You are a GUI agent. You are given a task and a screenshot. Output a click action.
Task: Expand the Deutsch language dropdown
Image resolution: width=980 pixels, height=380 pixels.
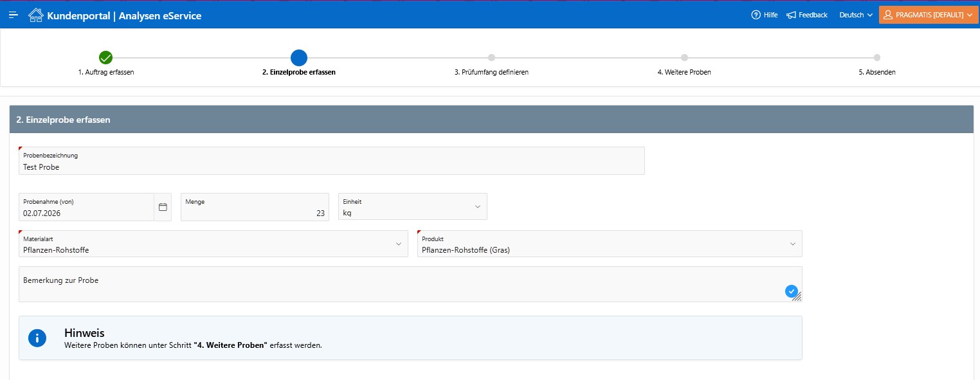pos(856,15)
